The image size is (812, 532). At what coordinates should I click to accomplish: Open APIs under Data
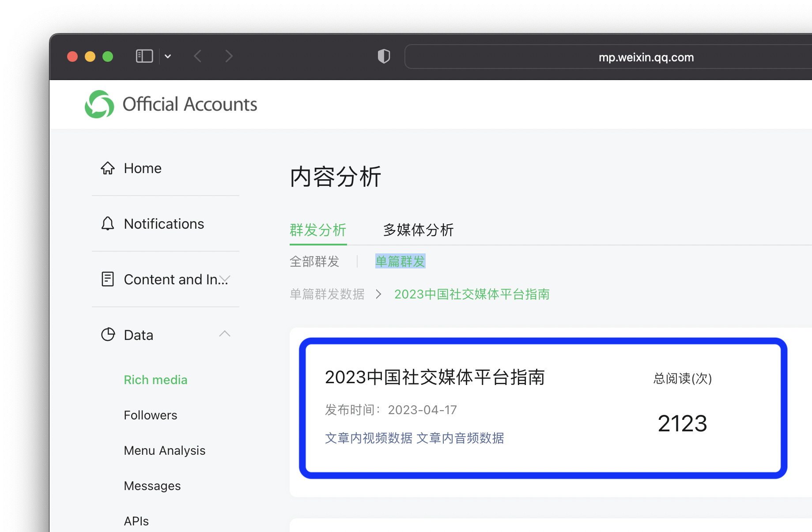136,521
